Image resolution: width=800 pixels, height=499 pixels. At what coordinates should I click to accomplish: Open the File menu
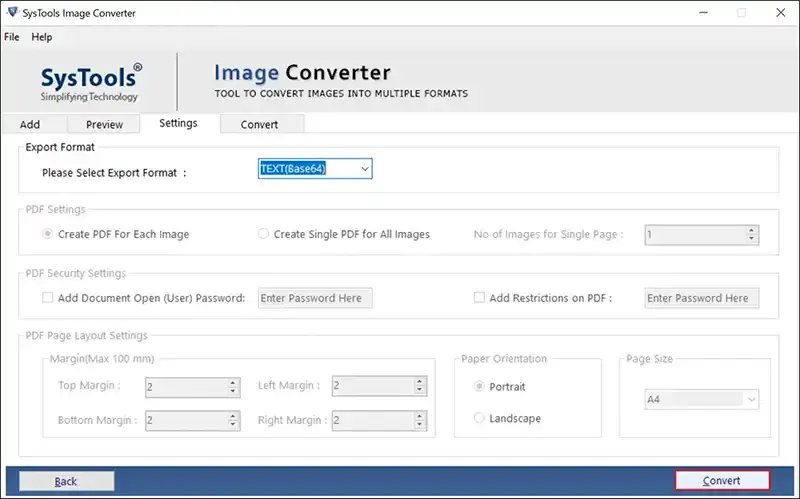tap(11, 37)
